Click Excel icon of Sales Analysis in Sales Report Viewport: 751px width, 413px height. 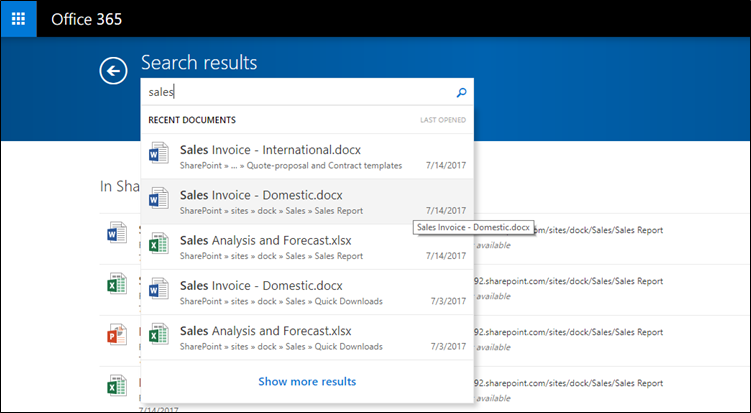click(x=159, y=244)
